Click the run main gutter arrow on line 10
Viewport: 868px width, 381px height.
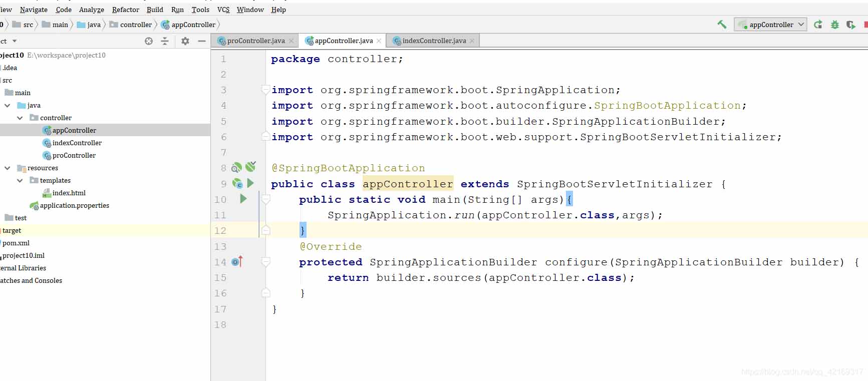243,199
